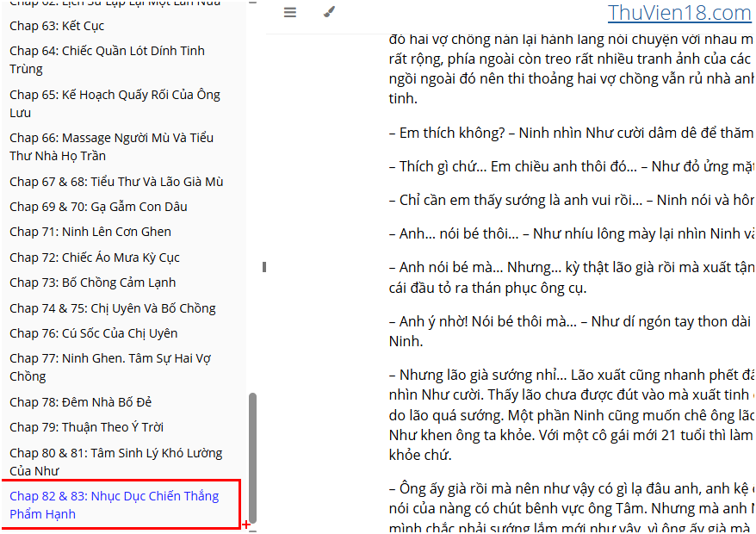Image resolution: width=756 pixels, height=534 pixels.
Task: Open the ThuVien18.com site link
Action: (x=679, y=13)
